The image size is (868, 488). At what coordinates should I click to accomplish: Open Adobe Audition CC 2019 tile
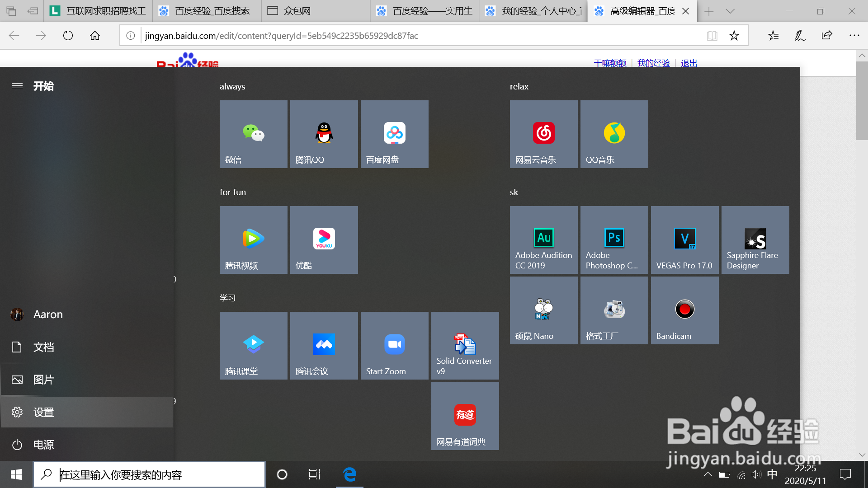pyautogui.click(x=543, y=240)
